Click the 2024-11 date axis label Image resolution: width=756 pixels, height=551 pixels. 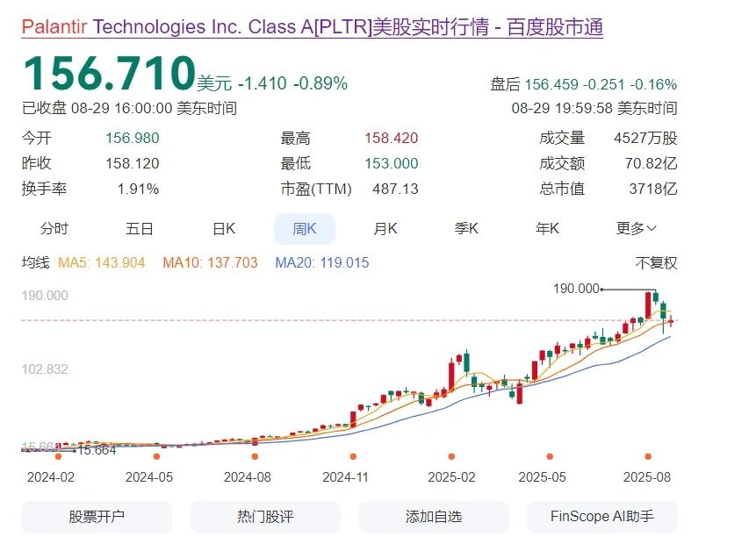(345, 477)
